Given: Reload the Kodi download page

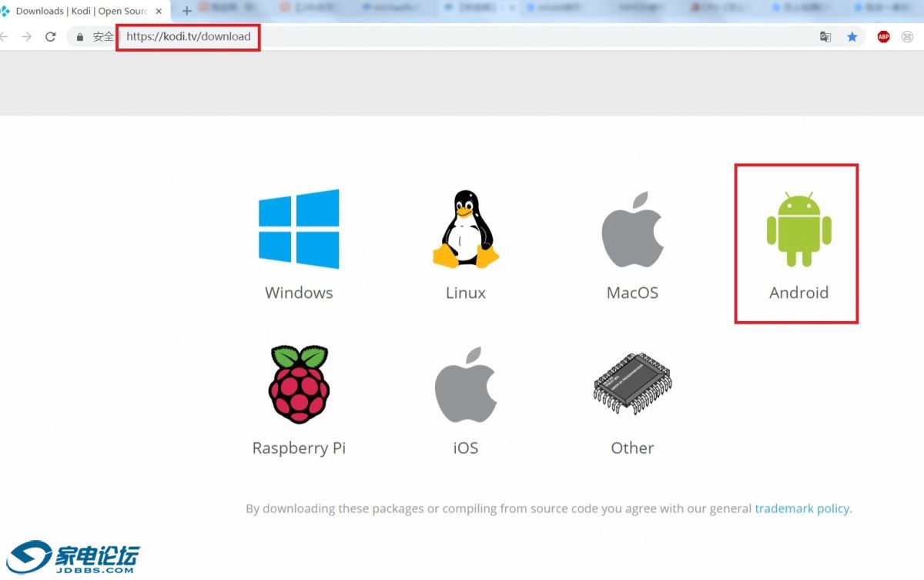Looking at the screenshot, I should pyautogui.click(x=51, y=37).
